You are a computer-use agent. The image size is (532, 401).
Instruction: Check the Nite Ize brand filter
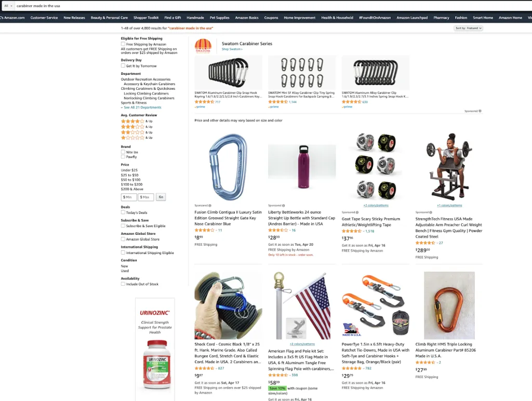[x=123, y=152]
